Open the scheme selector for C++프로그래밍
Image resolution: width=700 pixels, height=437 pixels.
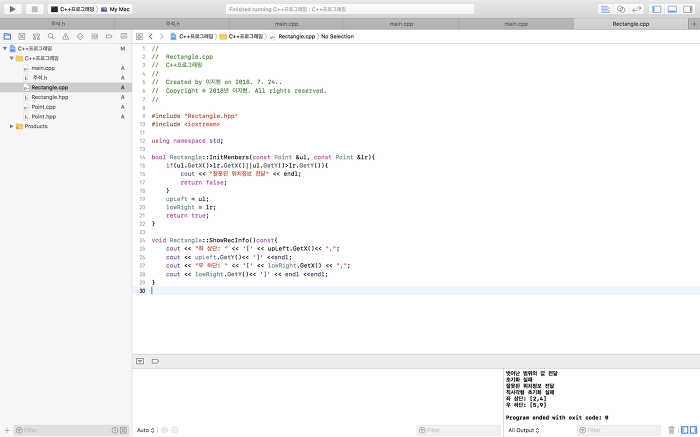pos(72,9)
